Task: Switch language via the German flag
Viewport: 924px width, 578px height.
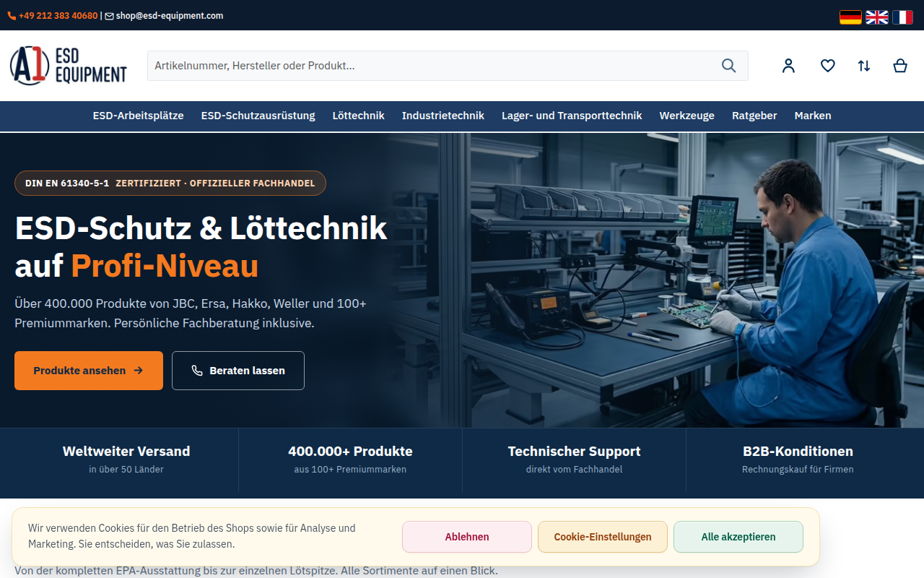Action: click(x=850, y=17)
